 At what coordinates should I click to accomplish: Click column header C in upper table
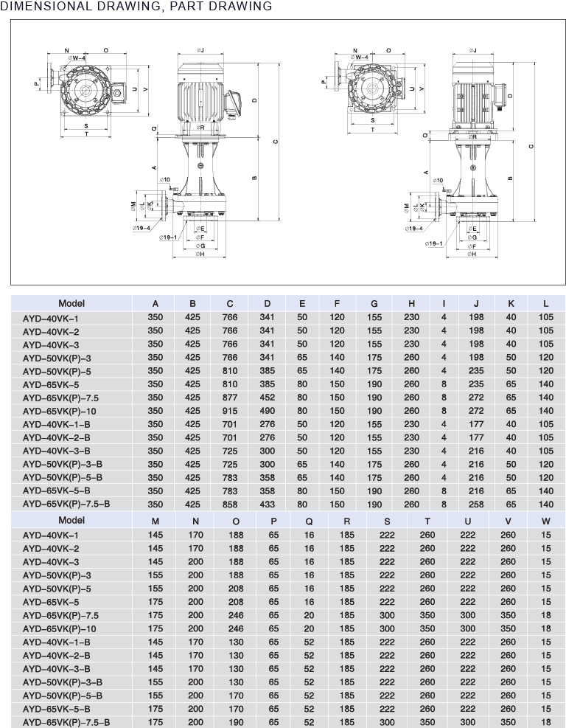230,304
